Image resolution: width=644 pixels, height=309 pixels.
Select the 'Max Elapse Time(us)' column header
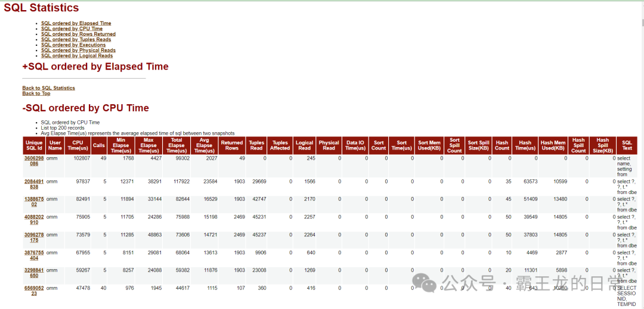pyautogui.click(x=148, y=145)
